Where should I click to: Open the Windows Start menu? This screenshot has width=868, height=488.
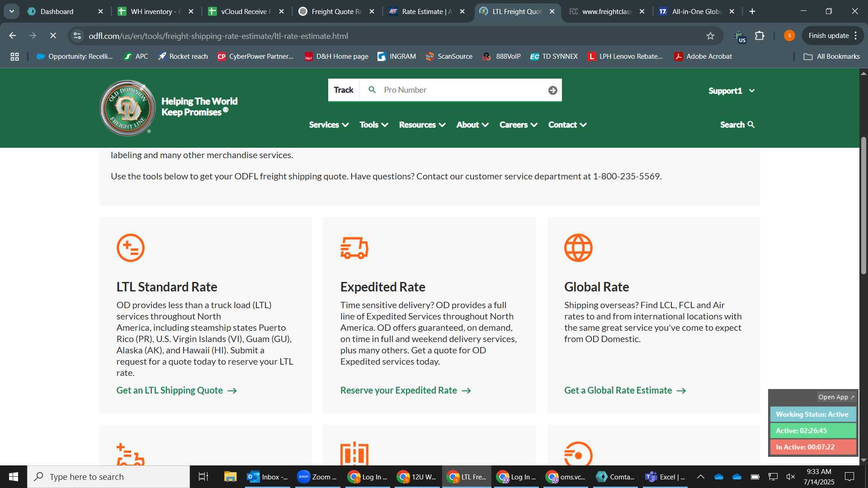click(x=14, y=477)
